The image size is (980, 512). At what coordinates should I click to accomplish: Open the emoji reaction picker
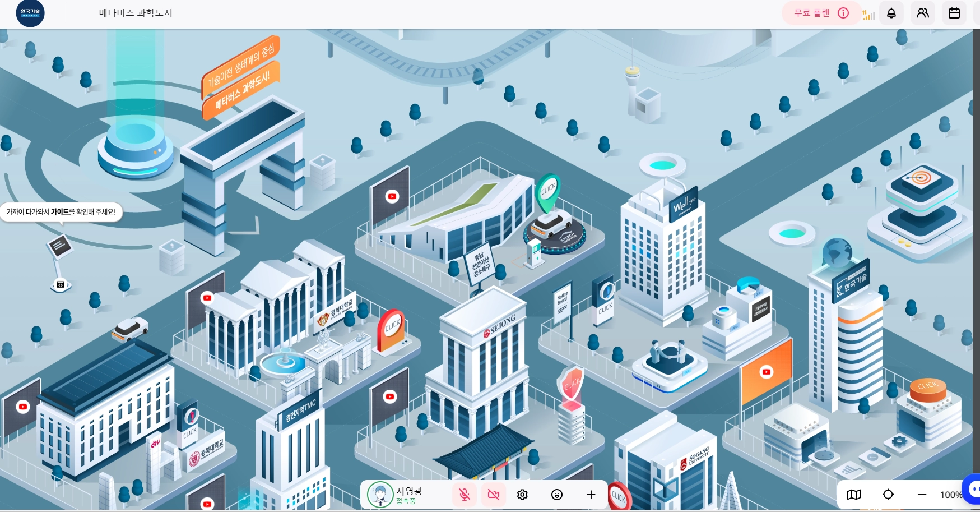click(557, 495)
